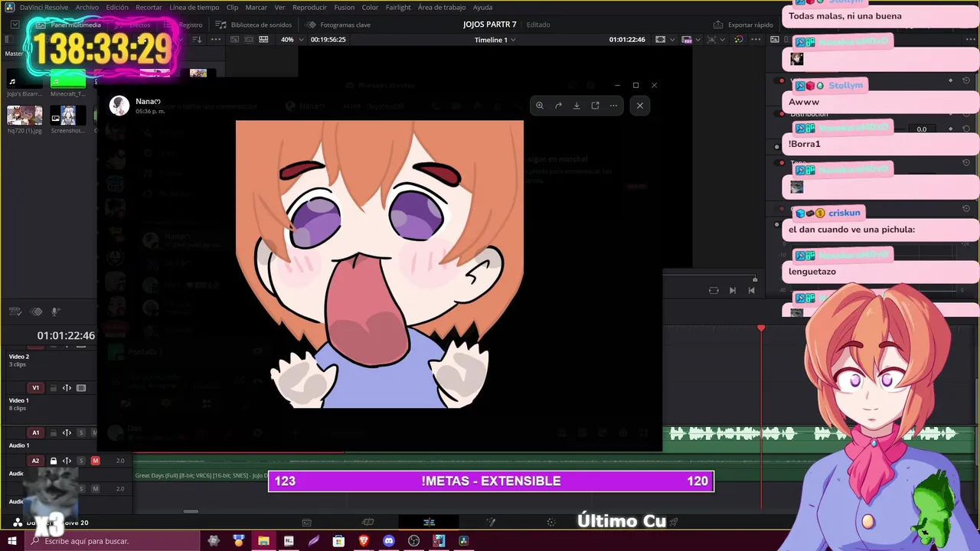Viewport: 980px width, 551px height.
Task: Click the keyframe diamond icon above tracks
Action: (x=36, y=311)
